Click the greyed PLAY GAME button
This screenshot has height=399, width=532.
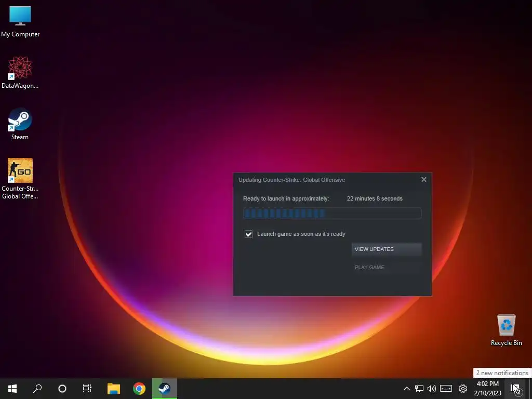point(387,268)
